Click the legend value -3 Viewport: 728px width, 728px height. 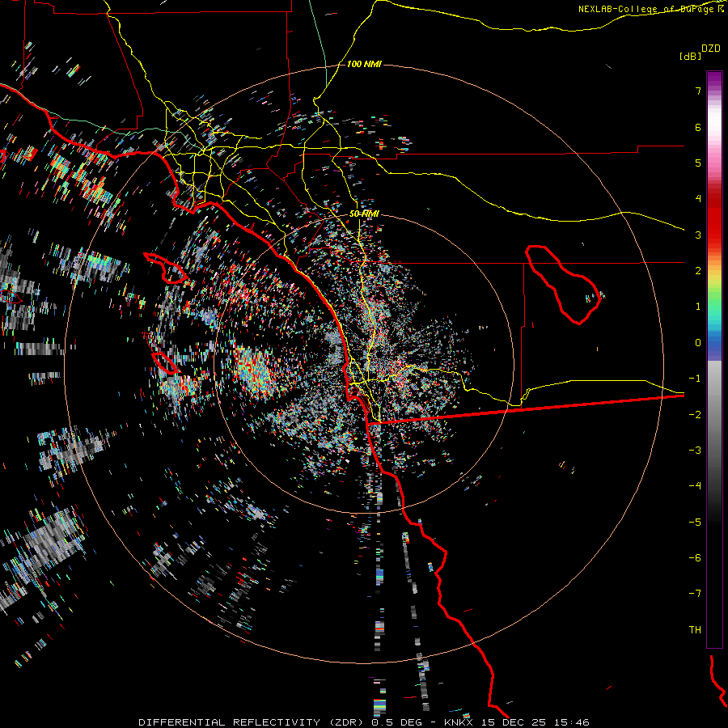pyautogui.click(x=695, y=450)
